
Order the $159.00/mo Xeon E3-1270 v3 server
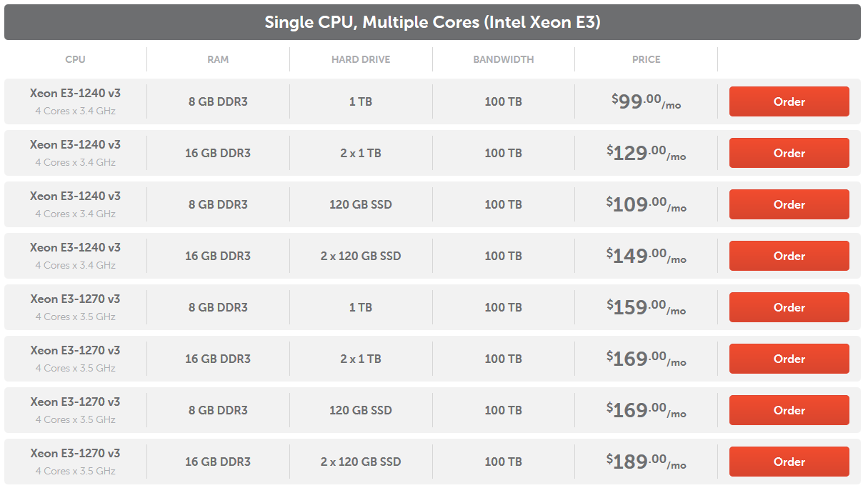pos(789,307)
